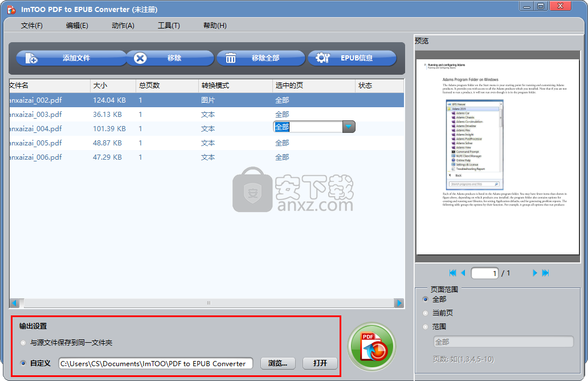Click the 文件名 column header
This screenshot has height=381, width=588.
pyautogui.click(x=50, y=86)
